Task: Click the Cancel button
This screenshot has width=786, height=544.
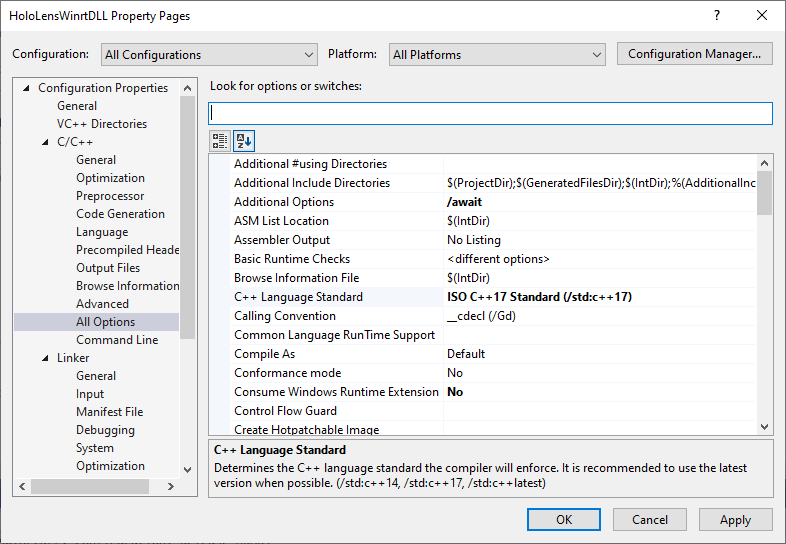Action: (650, 519)
